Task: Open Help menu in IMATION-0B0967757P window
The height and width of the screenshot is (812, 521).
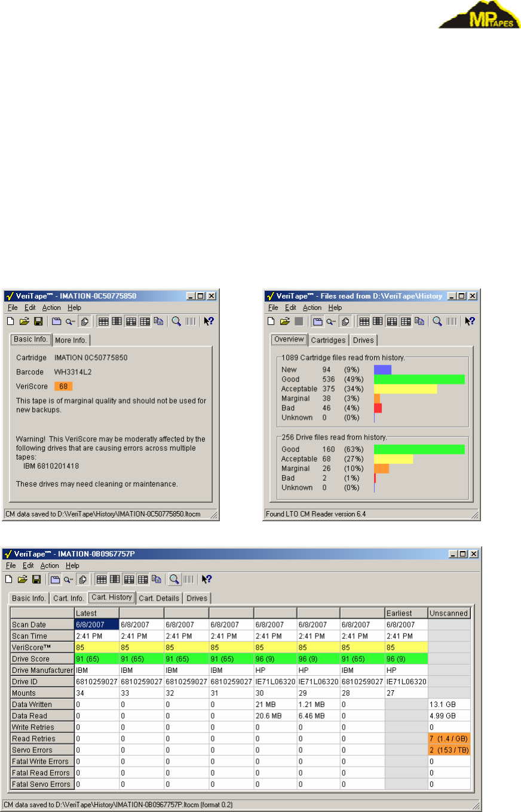Action: [x=72, y=565]
